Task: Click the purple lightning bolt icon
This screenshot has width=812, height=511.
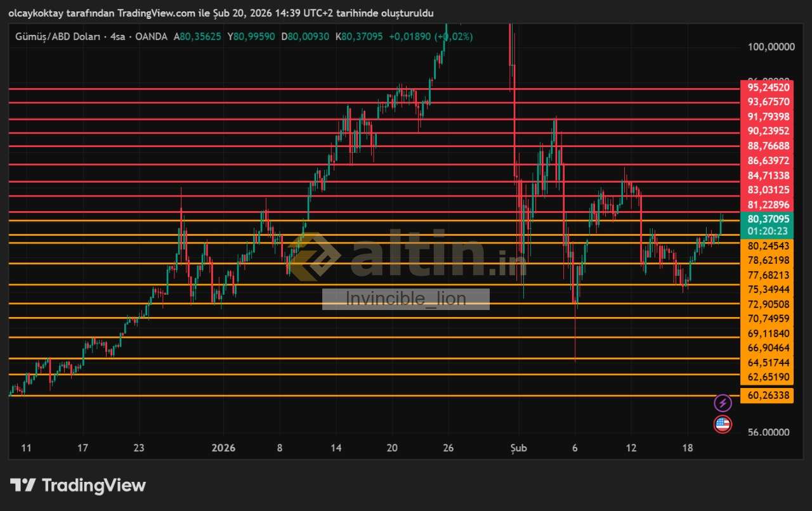Action: click(x=723, y=403)
